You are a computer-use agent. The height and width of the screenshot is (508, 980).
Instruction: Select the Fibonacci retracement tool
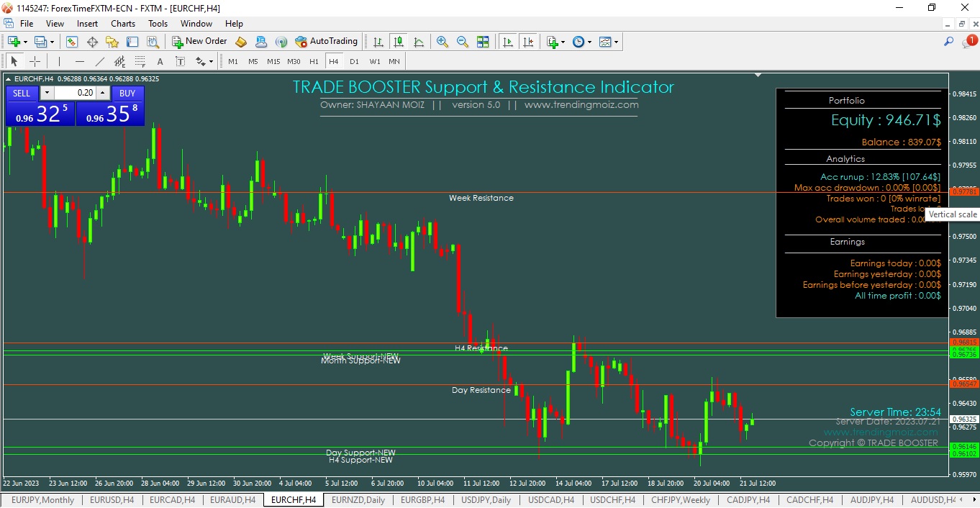140,61
